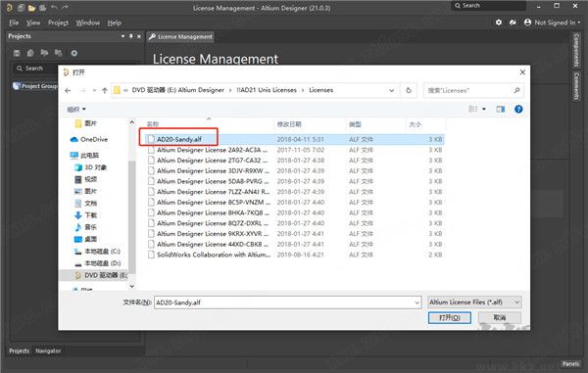The image size is (588, 373).
Task: Open the Project menu
Action: click(x=58, y=23)
